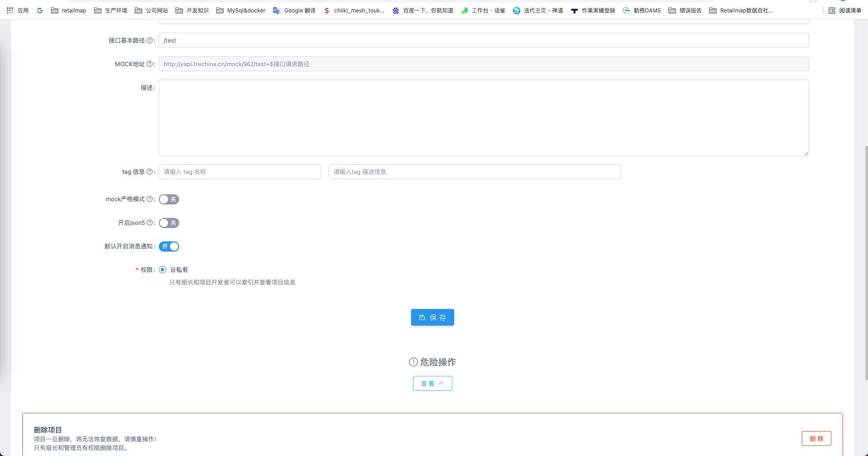Turn on the 开启json5 switch

(x=169, y=223)
